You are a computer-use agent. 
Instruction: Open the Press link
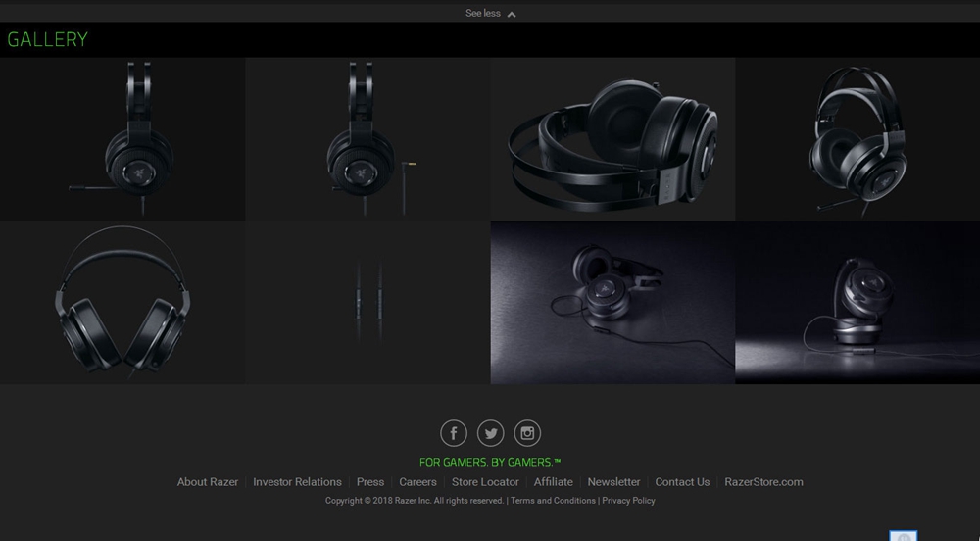[x=370, y=482]
